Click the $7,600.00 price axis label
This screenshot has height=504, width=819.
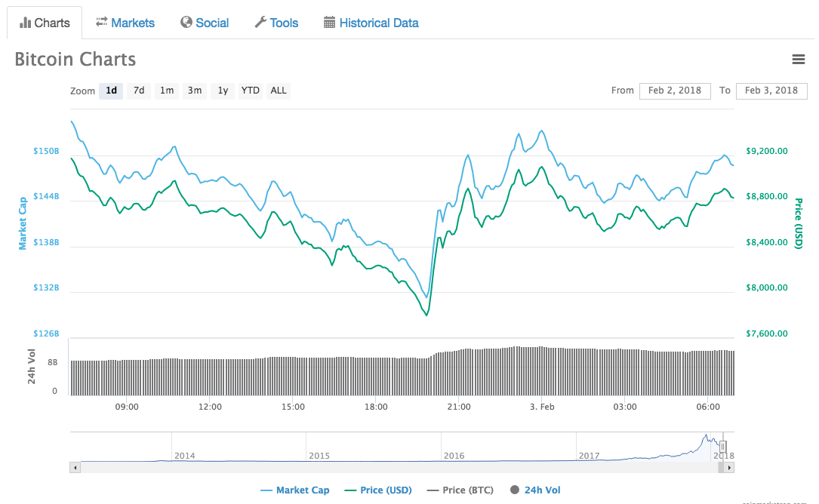767,333
